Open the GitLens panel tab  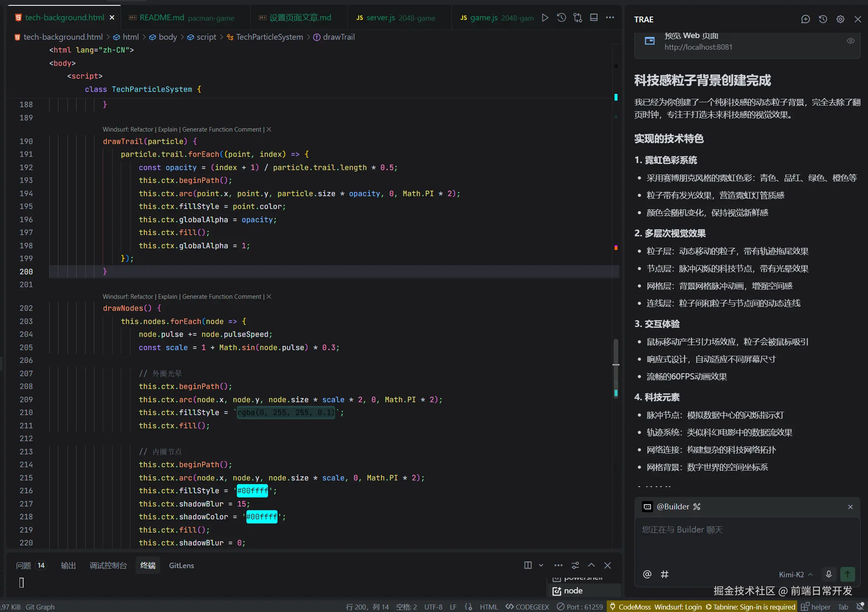[x=181, y=565]
